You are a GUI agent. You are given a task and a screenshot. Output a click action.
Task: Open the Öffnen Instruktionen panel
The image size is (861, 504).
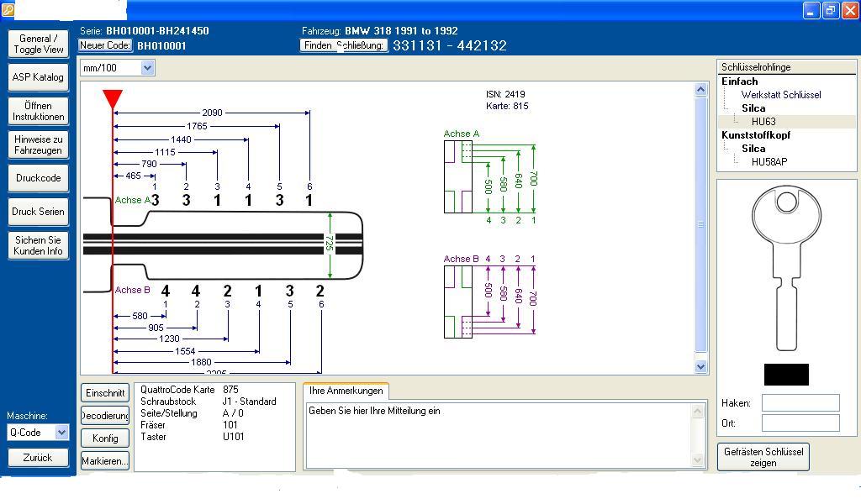(x=38, y=111)
